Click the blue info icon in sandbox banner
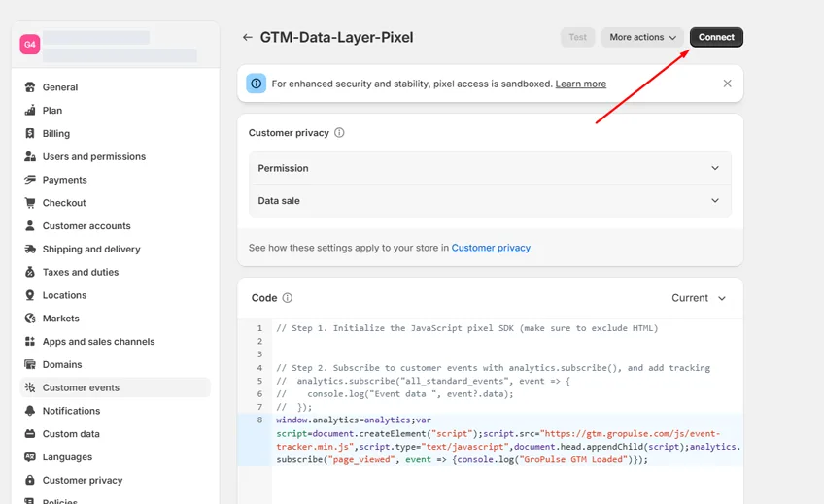Screen dimensions: 824x504 click(257, 84)
